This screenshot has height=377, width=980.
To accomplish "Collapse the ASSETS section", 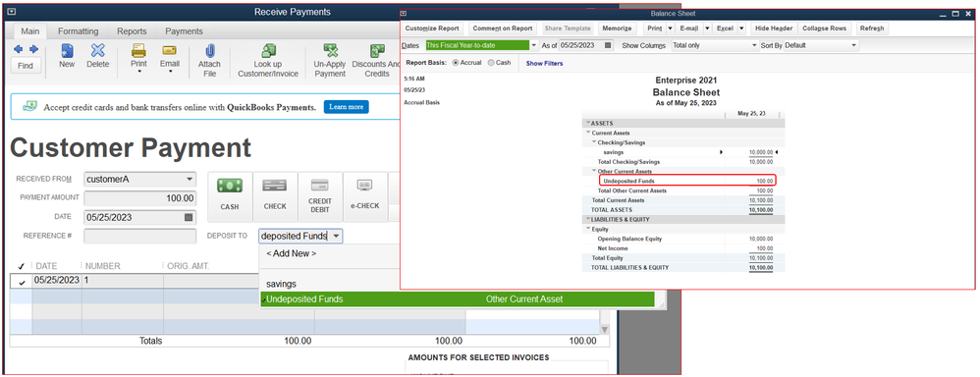I will [587, 123].
